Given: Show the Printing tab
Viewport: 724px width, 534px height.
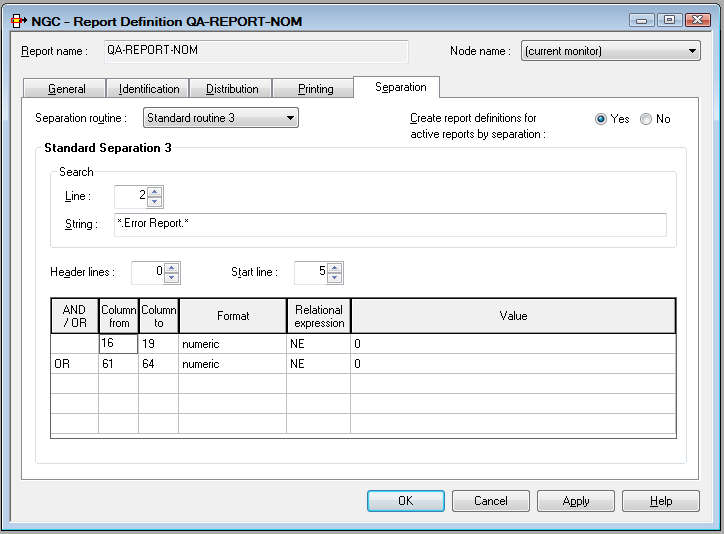Looking at the screenshot, I should pos(316,89).
